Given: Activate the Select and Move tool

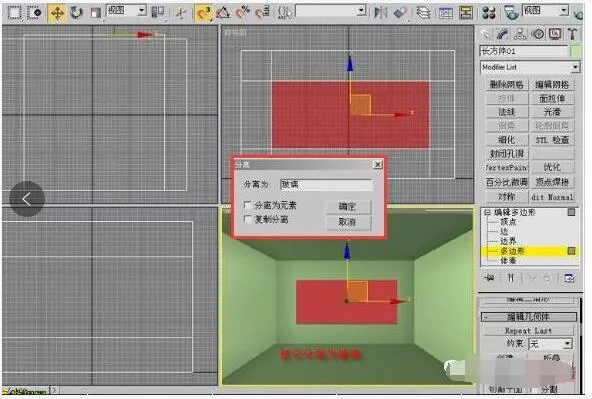Looking at the screenshot, I should tap(57, 13).
